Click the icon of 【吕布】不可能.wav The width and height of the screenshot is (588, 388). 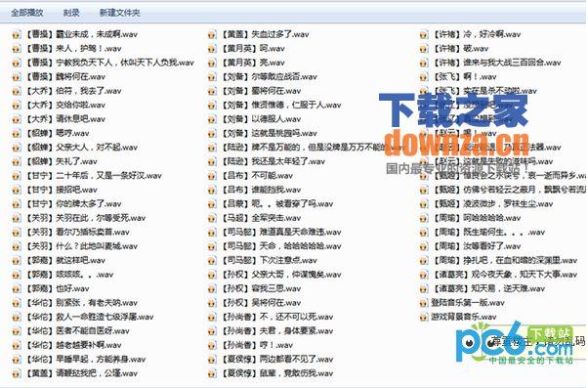coord(212,176)
